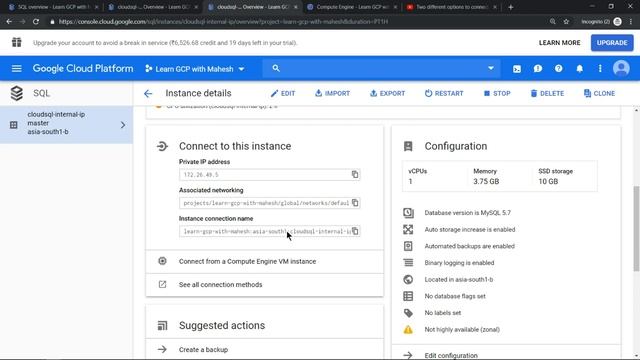Image resolution: width=640 pixels, height=360 pixels.
Task: Copy the Private IP address
Action: coord(355,174)
